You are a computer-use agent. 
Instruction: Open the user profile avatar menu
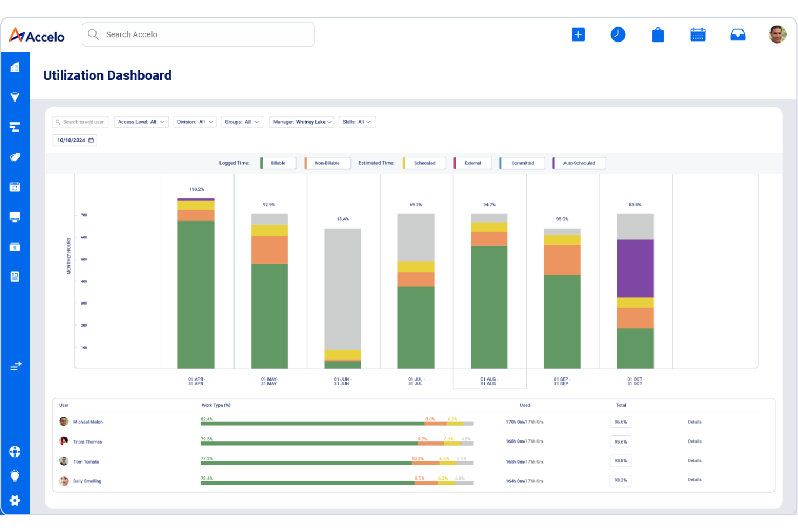778,34
